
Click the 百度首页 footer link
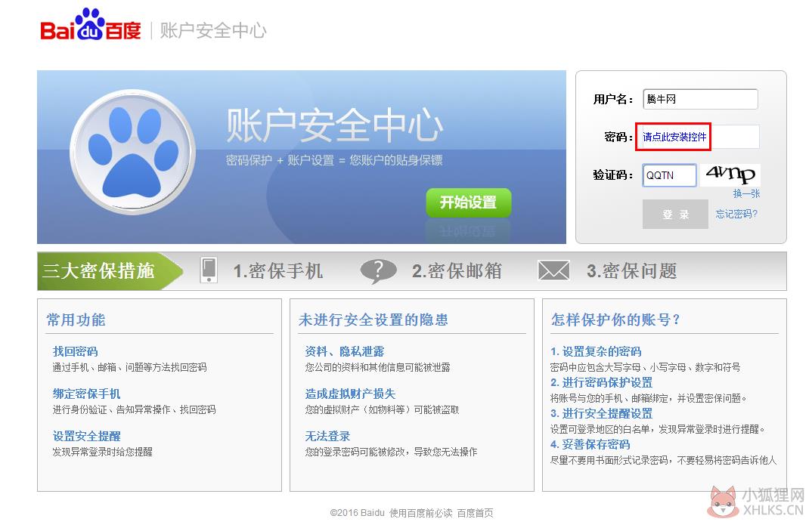[475, 513]
